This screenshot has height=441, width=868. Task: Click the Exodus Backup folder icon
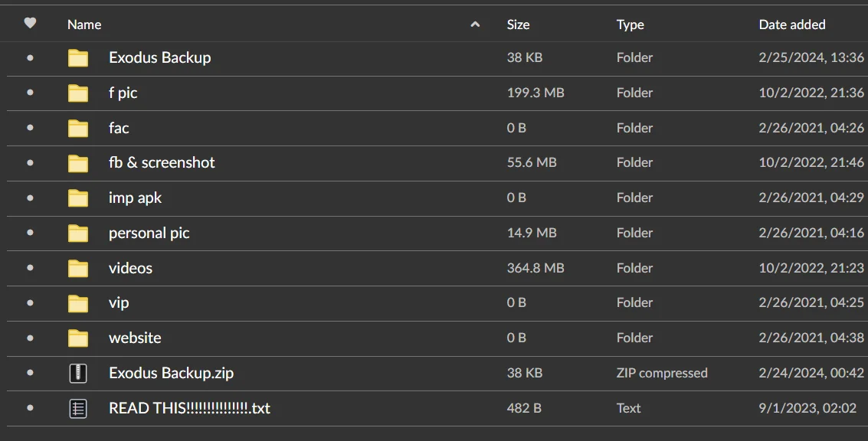(78, 57)
